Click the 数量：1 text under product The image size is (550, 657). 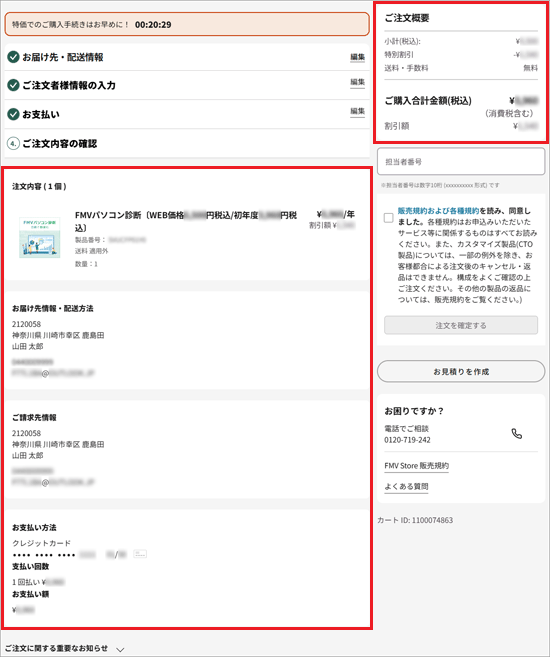(86, 264)
